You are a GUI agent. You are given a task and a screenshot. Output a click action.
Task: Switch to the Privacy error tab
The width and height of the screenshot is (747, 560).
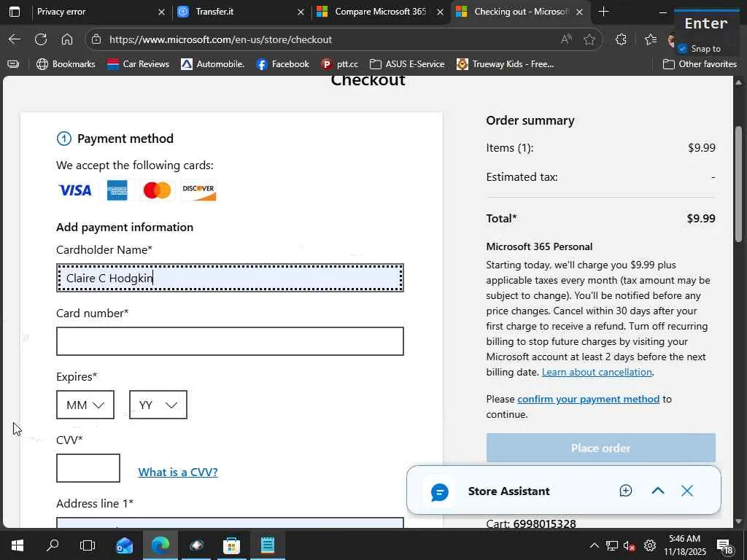[99, 12]
